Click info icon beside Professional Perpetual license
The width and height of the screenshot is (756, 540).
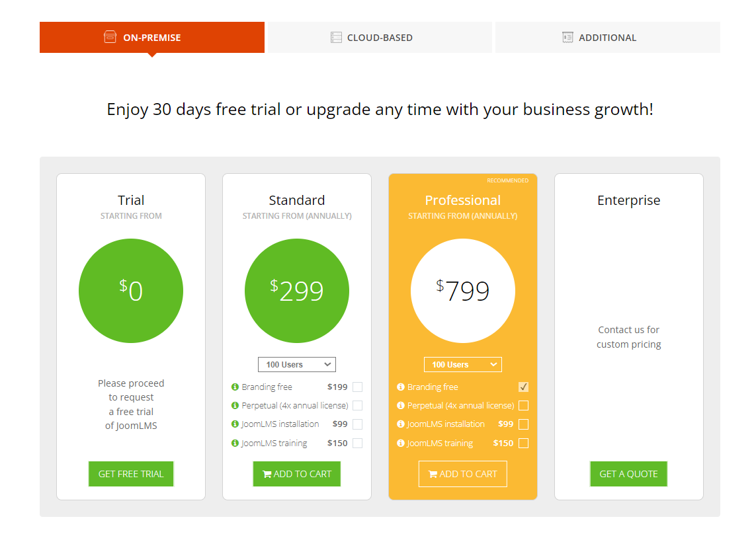pyautogui.click(x=400, y=406)
